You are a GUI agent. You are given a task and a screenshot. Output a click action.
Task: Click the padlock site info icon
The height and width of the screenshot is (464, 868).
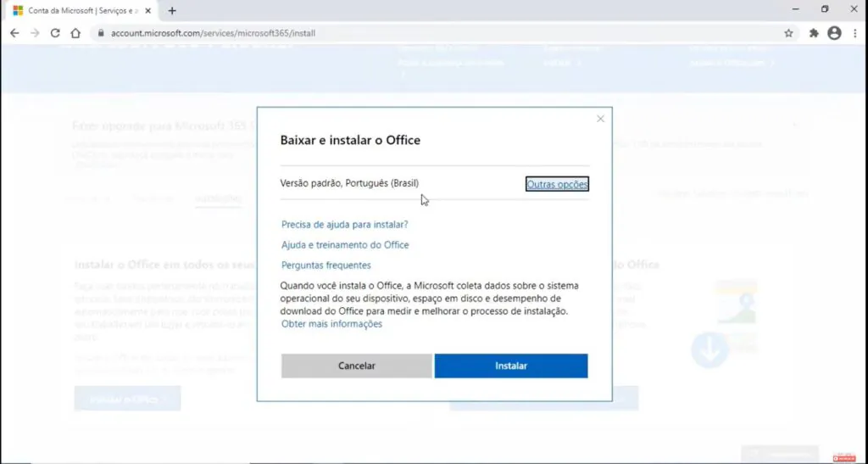pyautogui.click(x=101, y=33)
